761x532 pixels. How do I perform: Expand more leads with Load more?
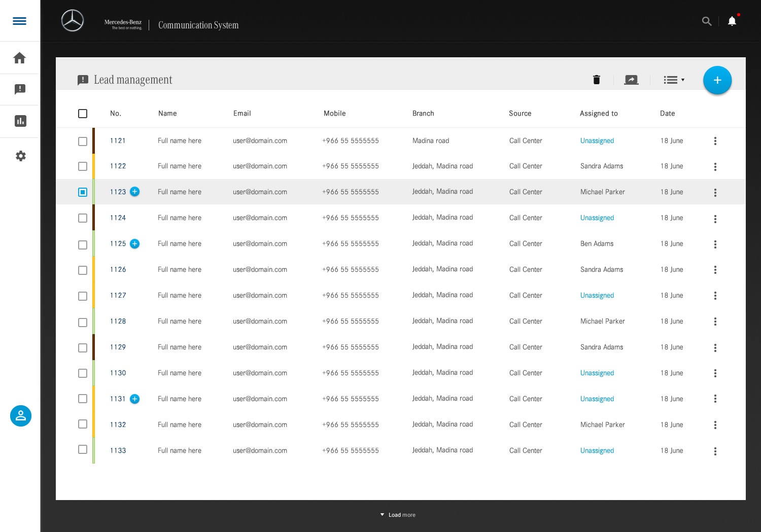[398, 515]
